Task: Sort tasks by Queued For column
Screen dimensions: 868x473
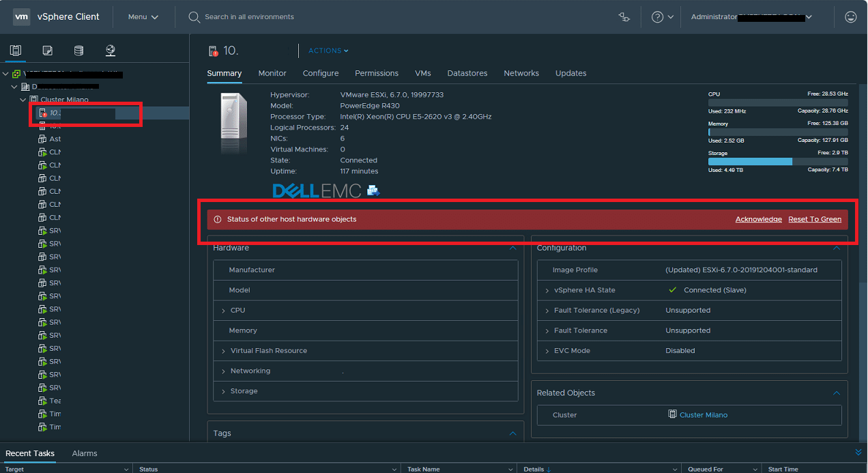Action: (x=706, y=469)
